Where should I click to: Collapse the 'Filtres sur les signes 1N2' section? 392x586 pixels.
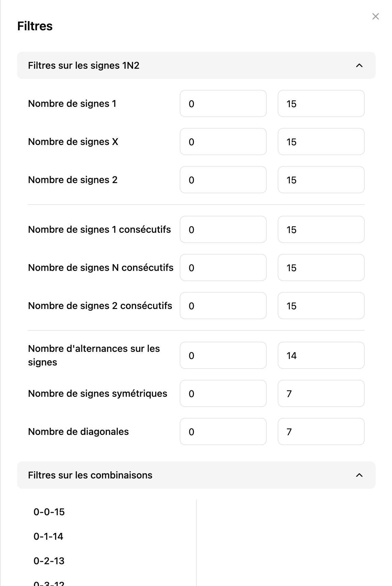pos(359,65)
